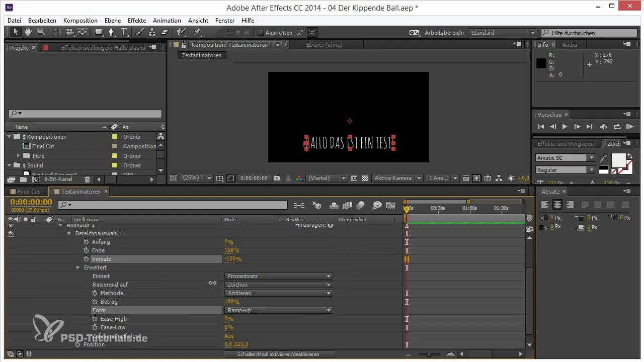Swap fill and stroke colors arrow
644x362 pixels.
pos(629,156)
